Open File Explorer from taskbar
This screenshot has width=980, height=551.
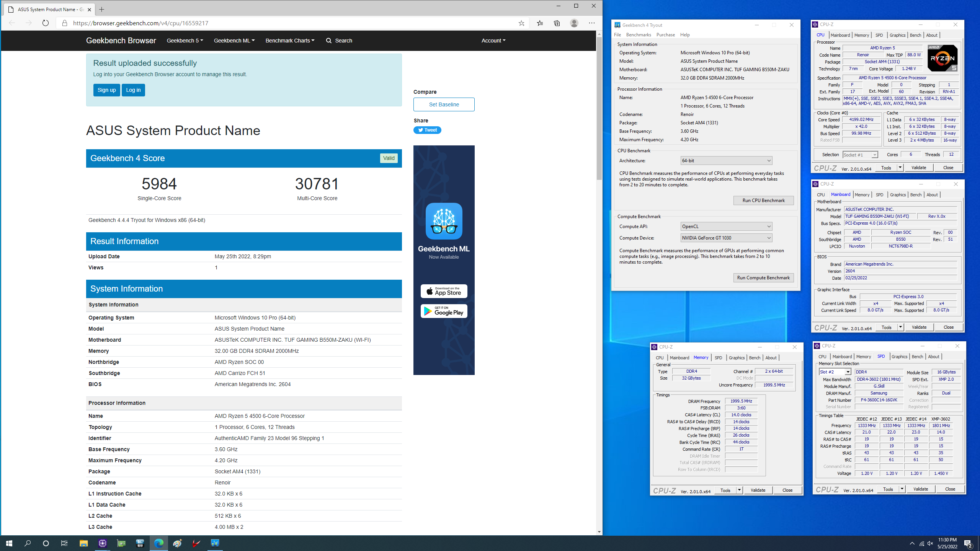83,543
